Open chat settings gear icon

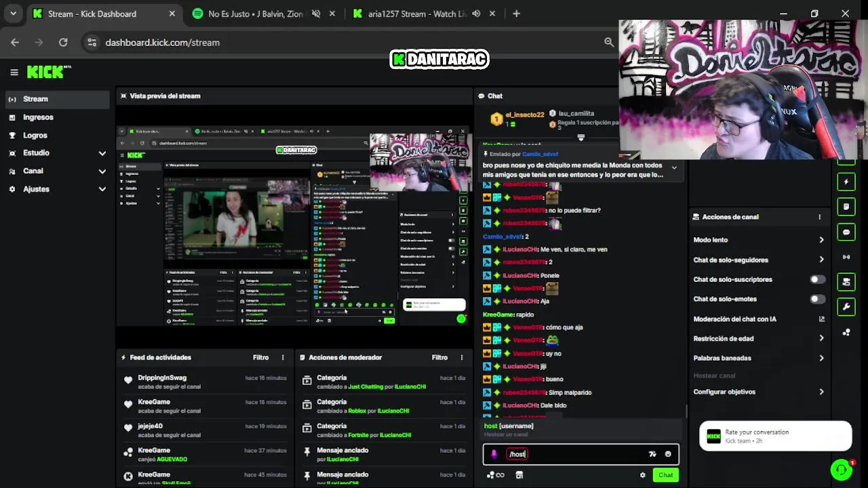[643, 475]
